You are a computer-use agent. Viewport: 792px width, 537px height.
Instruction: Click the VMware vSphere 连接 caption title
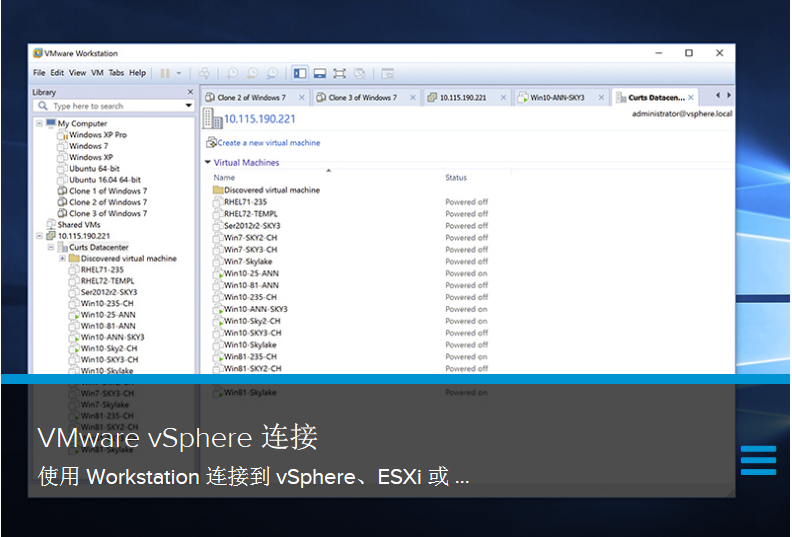pyautogui.click(x=177, y=436)
